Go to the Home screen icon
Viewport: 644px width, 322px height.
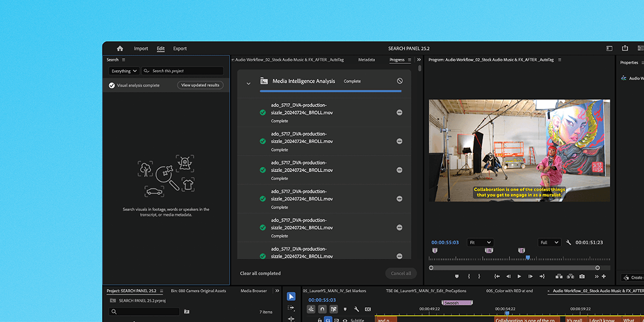click(x=120, y=48)
